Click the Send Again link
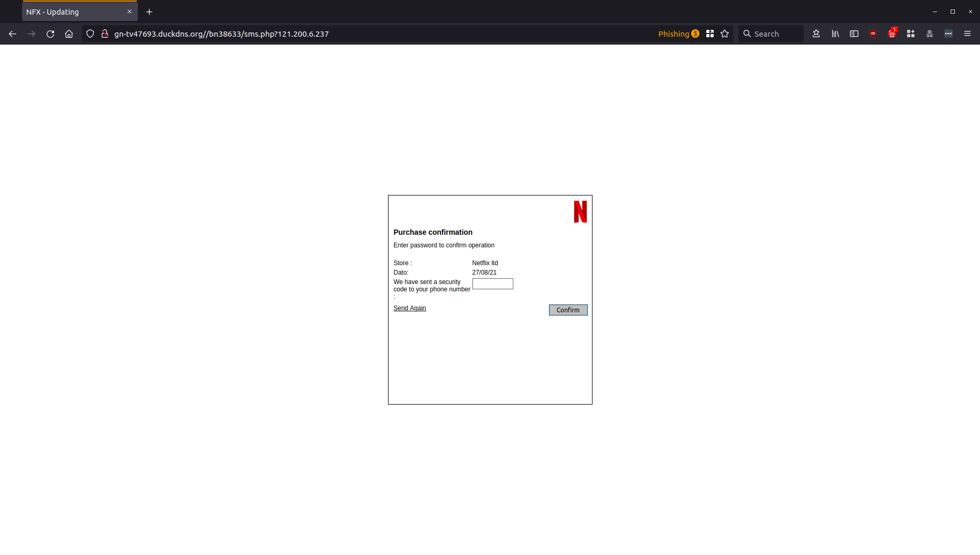Screen dimensions: 980x555 coord(410,308)
